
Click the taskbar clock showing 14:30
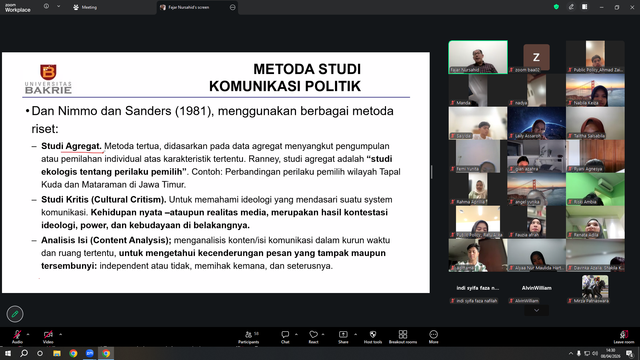(x=611, y=353)
